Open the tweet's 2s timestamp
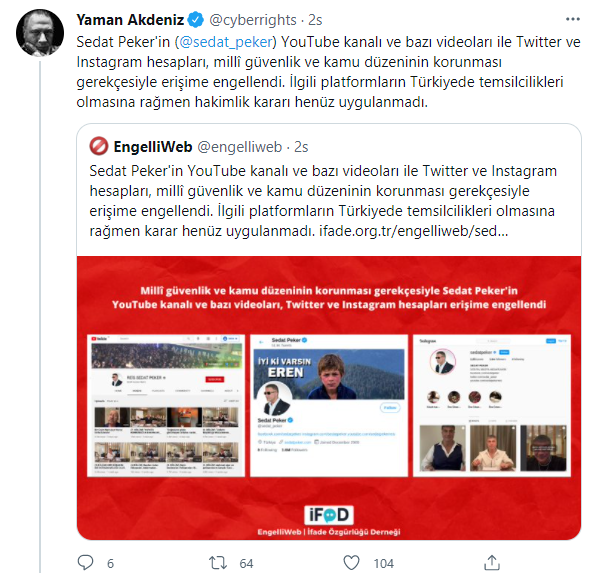Image resolution: width=595 pixels, height=573 pixels. point(315,20)
